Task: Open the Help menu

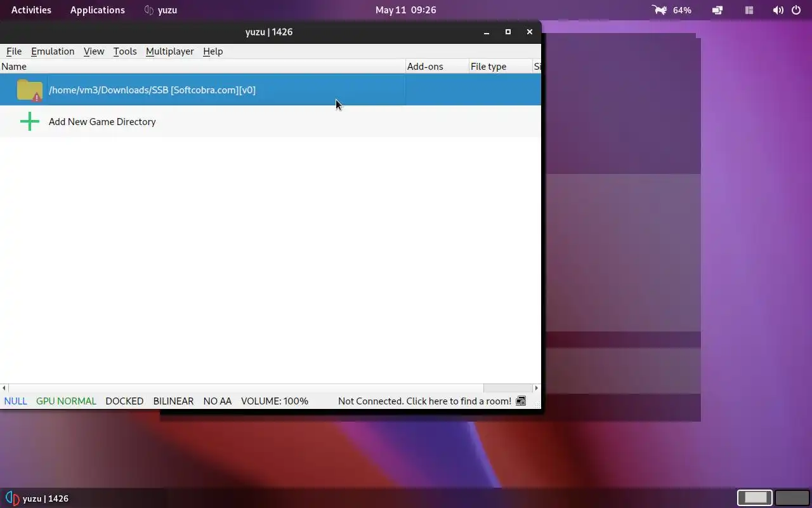Action: point(213,51)
